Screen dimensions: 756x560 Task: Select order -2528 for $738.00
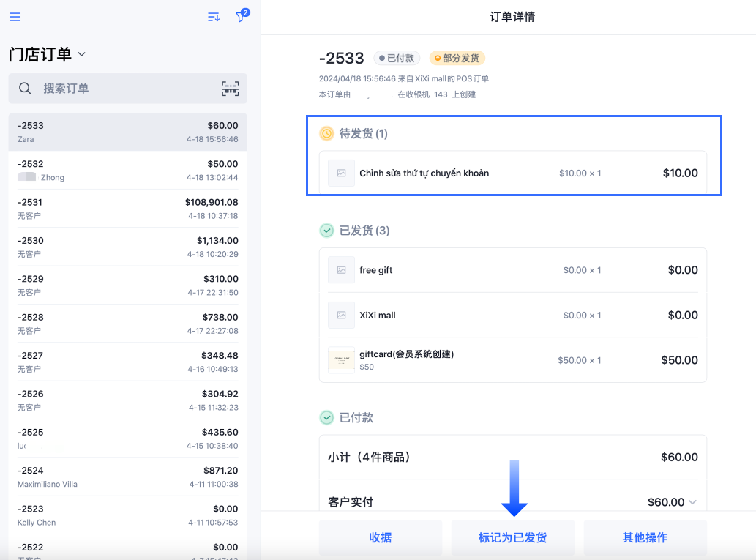click(128, 324)
